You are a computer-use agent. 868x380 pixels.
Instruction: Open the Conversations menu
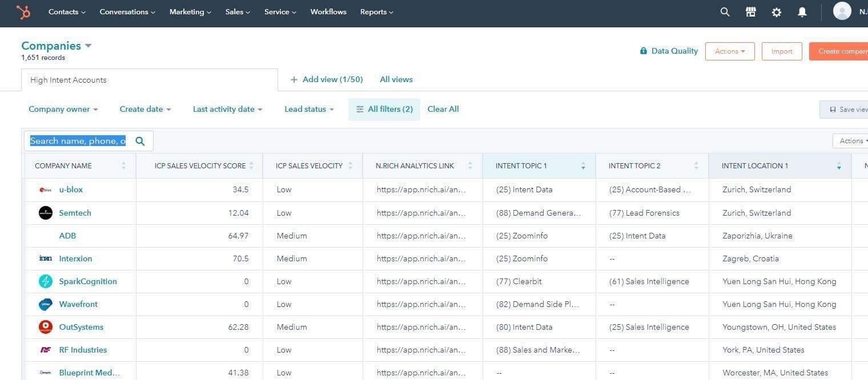tap(127, 12)
